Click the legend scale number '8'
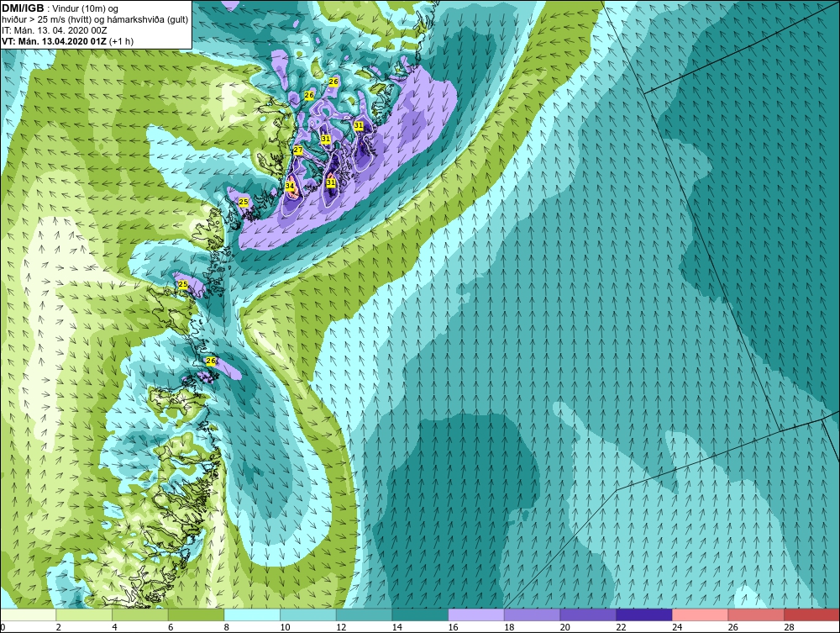 227,627
